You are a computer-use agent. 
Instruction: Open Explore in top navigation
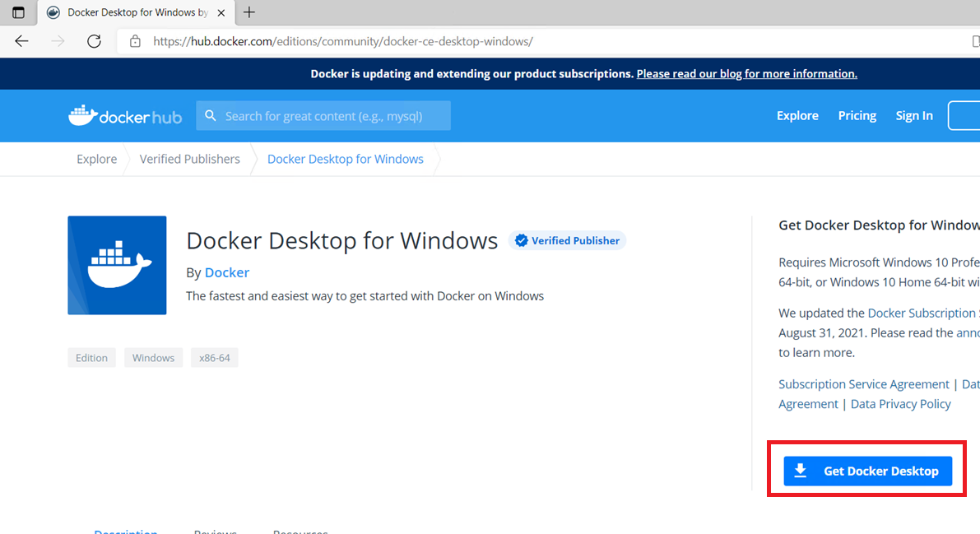click(x=797, y=116)
